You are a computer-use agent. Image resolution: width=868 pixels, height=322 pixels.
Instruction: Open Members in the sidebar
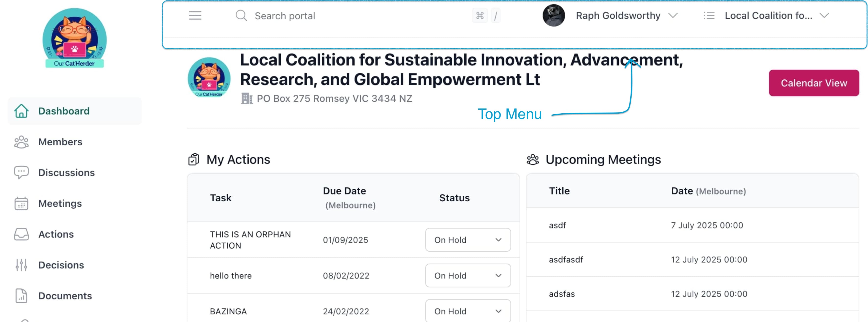pyautogui.click(x=60, y=142)
